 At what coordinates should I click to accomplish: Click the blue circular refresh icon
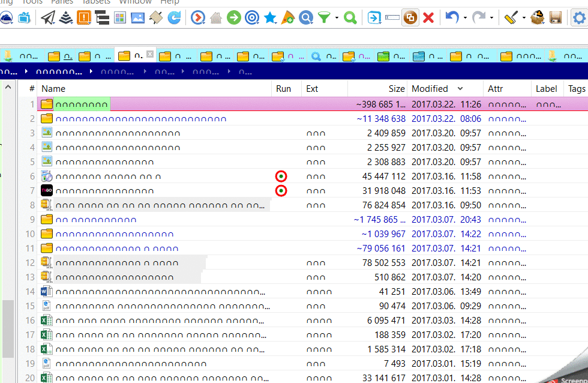[x=174, y=18]
